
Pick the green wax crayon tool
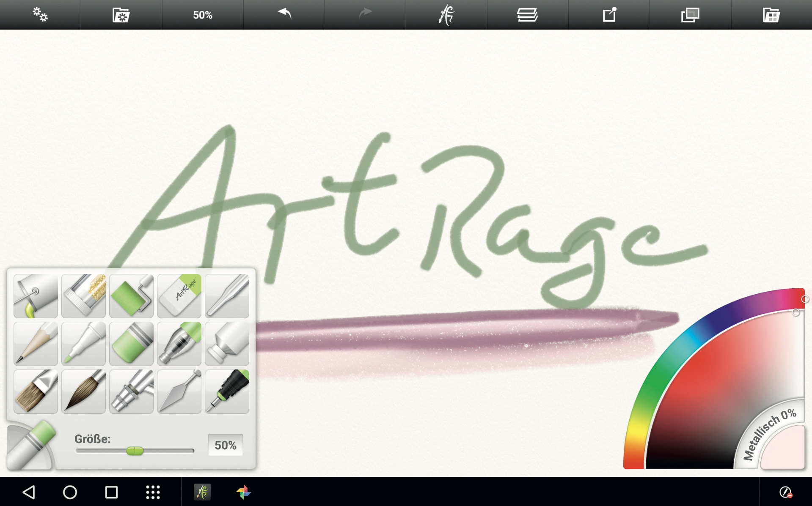(131, 343)
